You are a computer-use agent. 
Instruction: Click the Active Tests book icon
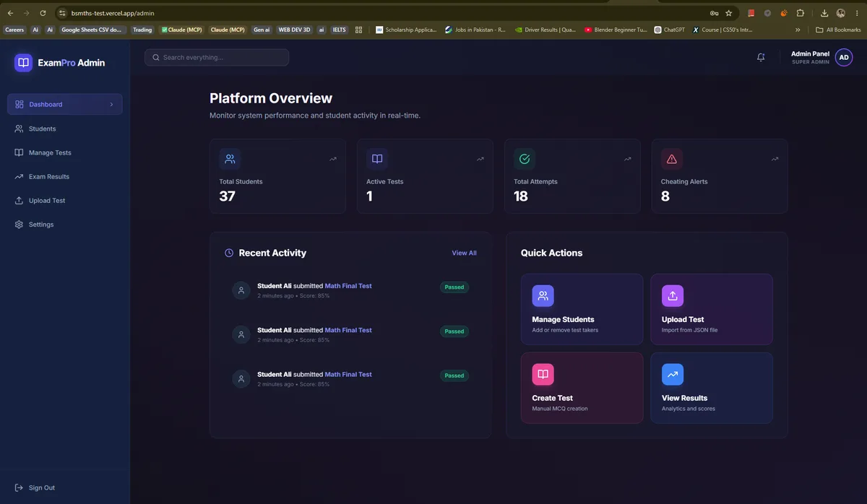click(x=377, y=159)
